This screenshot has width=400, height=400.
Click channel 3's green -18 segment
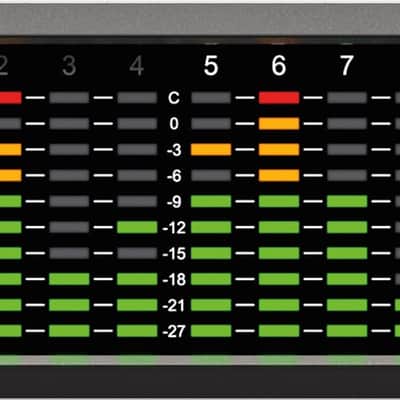pos(69,279)
